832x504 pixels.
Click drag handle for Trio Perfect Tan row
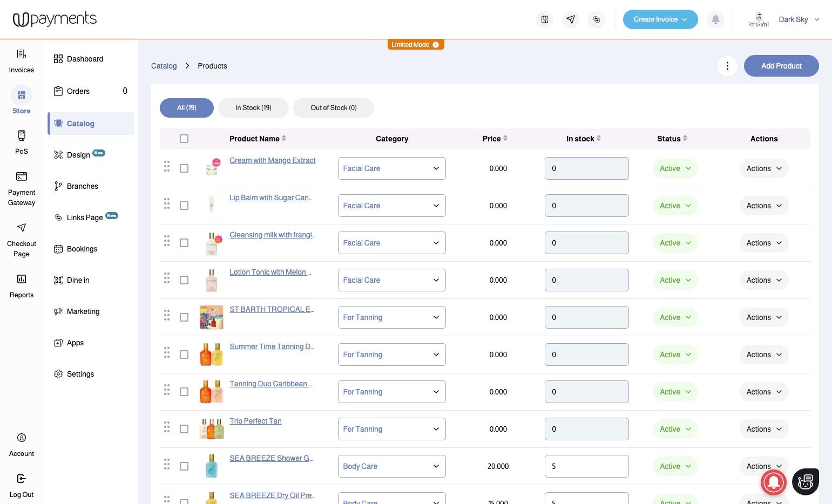pyautogui.click(x=167, y=427)
